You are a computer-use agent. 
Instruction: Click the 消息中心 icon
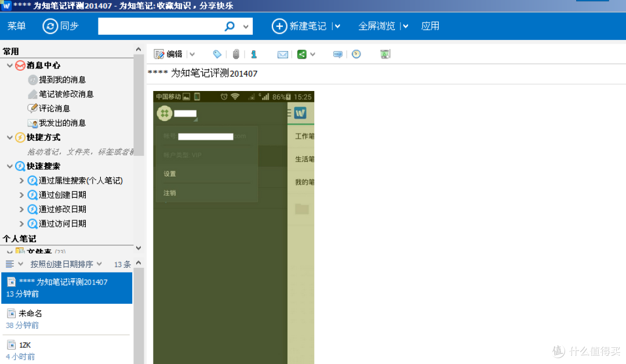click(20, 65)
